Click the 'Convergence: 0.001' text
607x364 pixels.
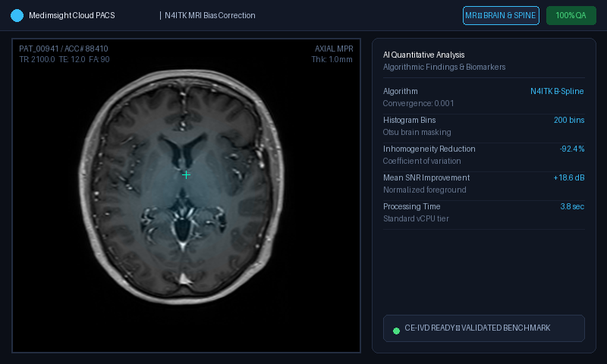418,103
